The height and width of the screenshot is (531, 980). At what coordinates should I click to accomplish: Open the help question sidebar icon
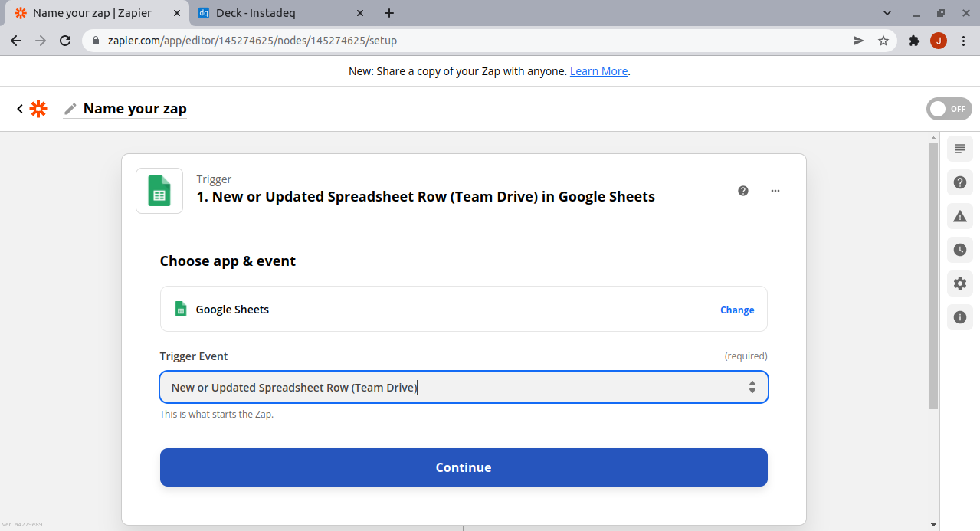[x=960, y=182]
